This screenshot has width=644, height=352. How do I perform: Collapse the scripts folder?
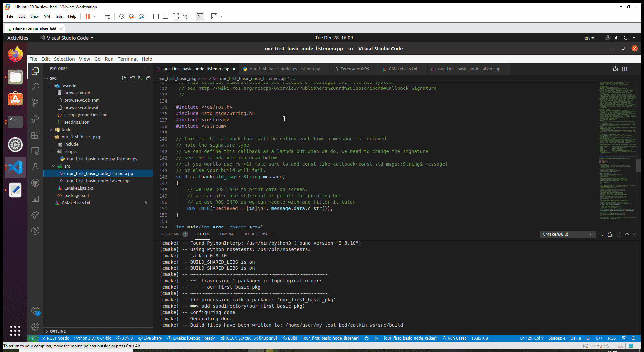(54, 151)
